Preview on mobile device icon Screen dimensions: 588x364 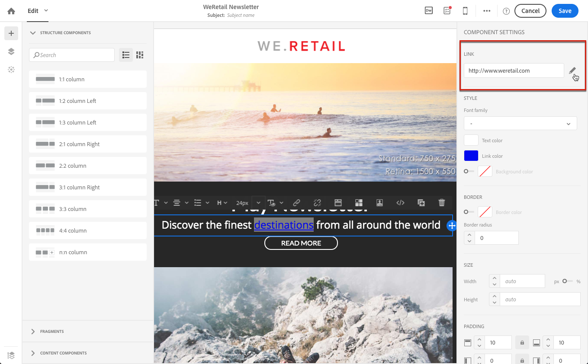click(466, 11)
